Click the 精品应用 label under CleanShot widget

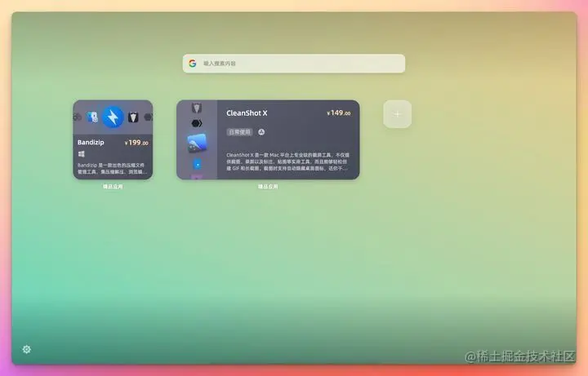click(x=268, y=187)
